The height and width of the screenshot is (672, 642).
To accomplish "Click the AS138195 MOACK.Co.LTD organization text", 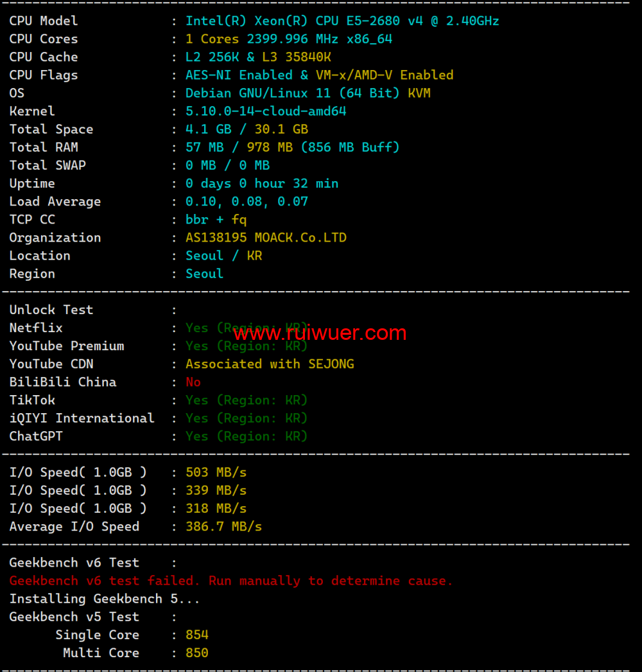I will click(x=266, y=237).
